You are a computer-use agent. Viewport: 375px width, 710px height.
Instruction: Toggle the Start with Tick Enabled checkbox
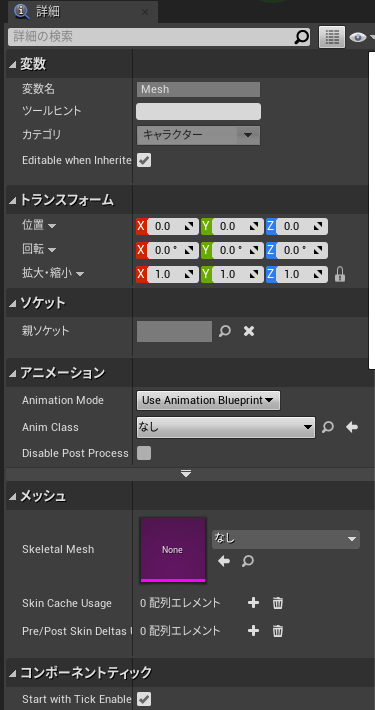(x=144, y=699)
